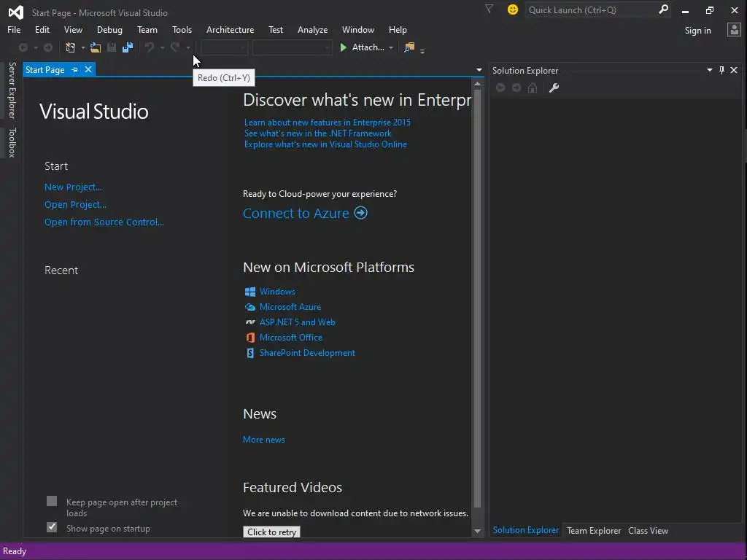Click the Ready status bar text
Image resolution: width=747 pixels, height=560 pixels.
(15, 551)
